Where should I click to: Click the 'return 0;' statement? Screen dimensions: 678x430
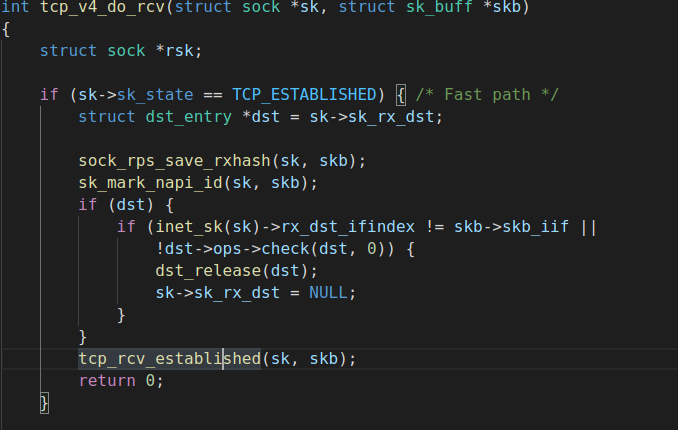(x=121, y=381)
